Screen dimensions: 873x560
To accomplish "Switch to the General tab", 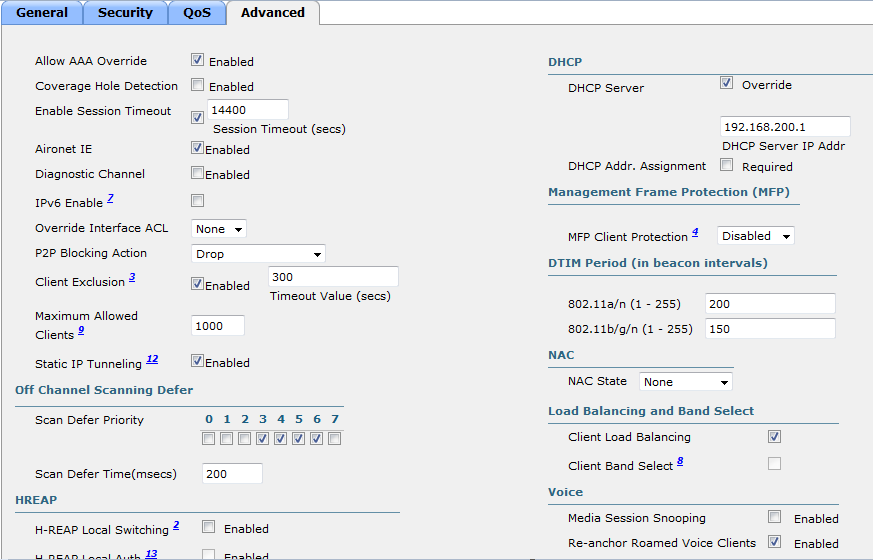I will (x=42, y=13).
